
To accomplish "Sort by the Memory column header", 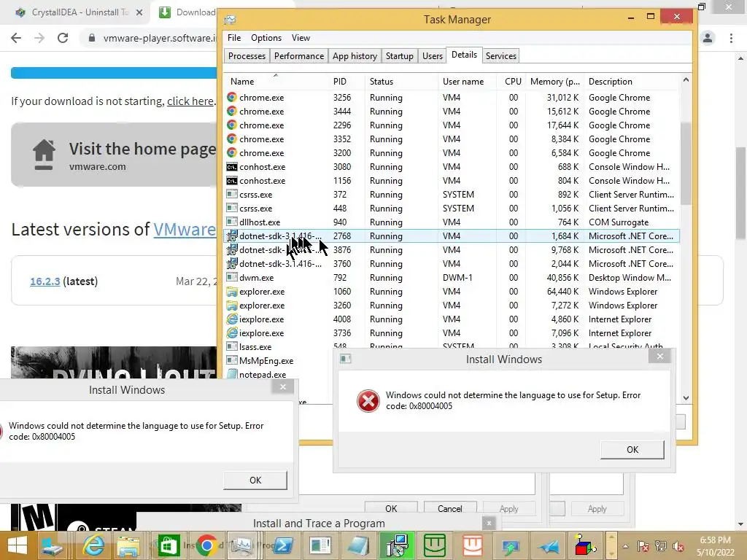I will point(555,82).
